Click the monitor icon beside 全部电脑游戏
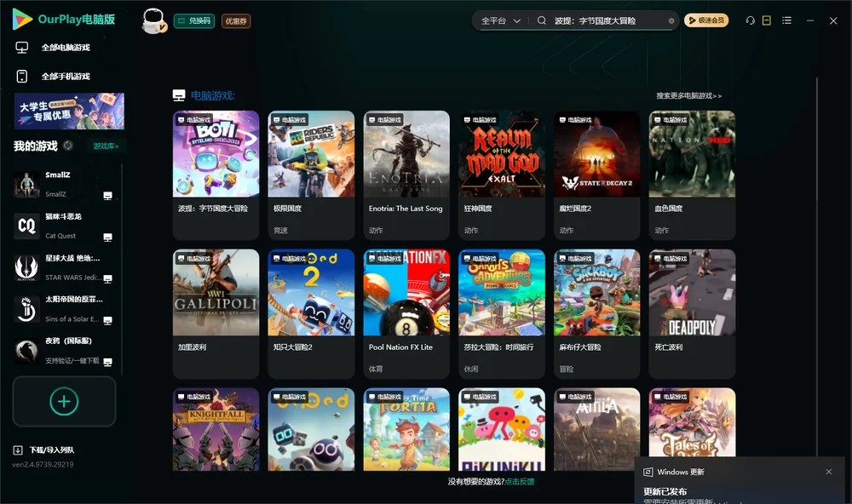 pyautogui.click(x=22, y=48)
